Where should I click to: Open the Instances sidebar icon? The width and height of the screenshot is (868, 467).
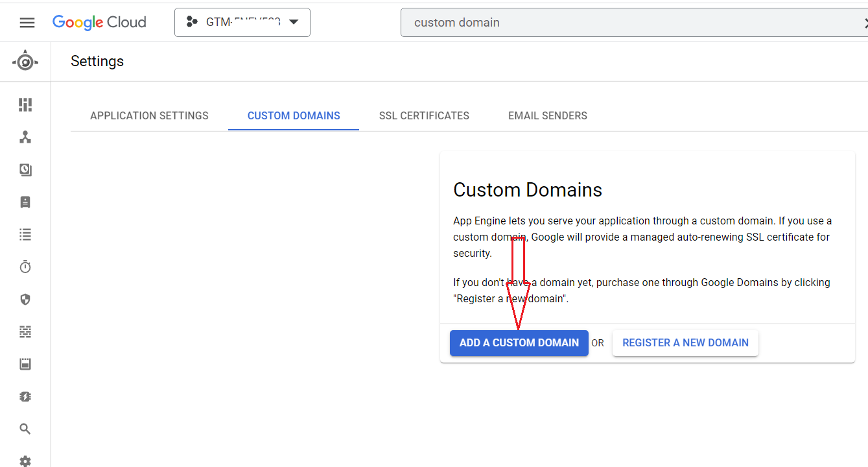click(25, 202)
